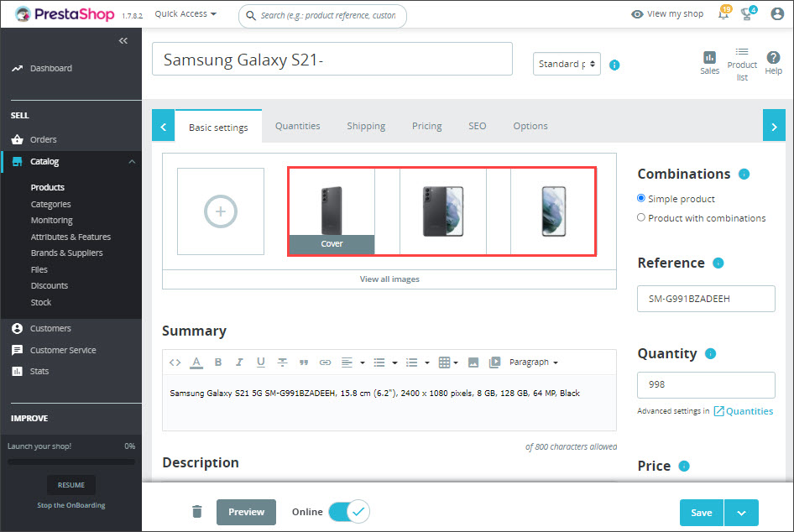This screenshot has height=532, width=794.
Task: Switch to Options tab
Action: click(x=530, y=126)
